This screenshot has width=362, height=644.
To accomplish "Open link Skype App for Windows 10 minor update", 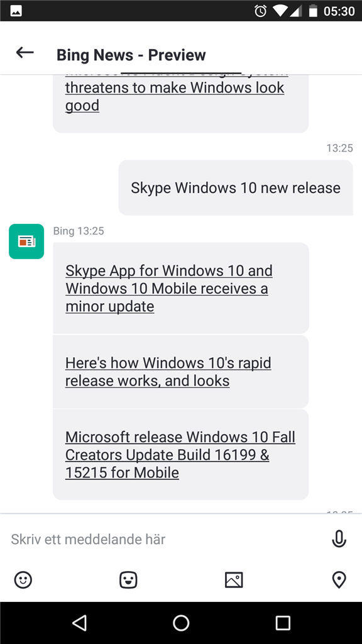I will tap(168, 288).
